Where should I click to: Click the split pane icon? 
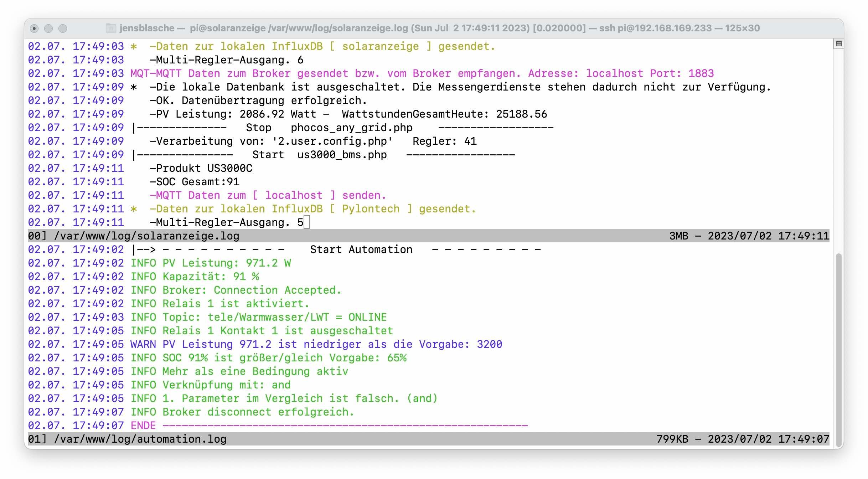pyautogui.click(x=838, y=44)
